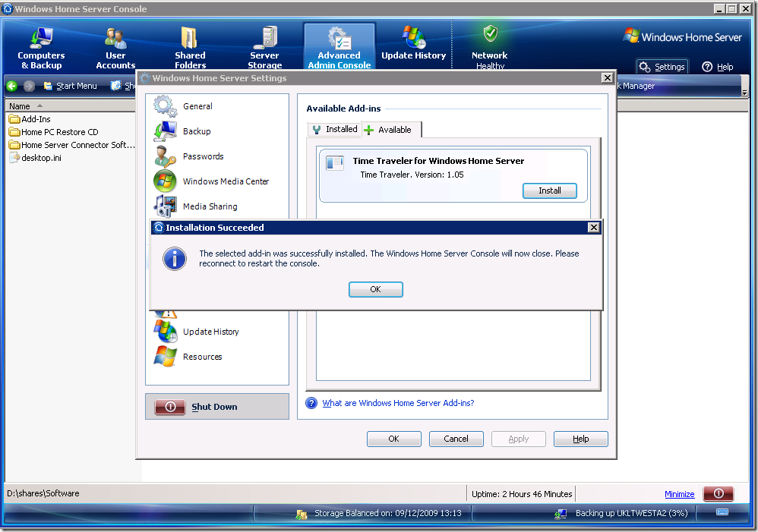
Task: Select the Home PC Restore CD folder
Action: 54,132
